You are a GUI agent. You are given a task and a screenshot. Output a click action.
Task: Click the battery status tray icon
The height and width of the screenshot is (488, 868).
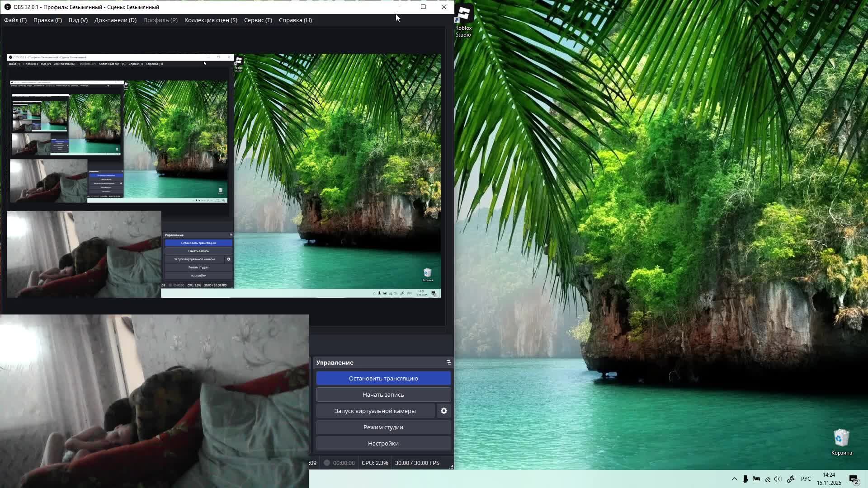(x=756, y=479)
